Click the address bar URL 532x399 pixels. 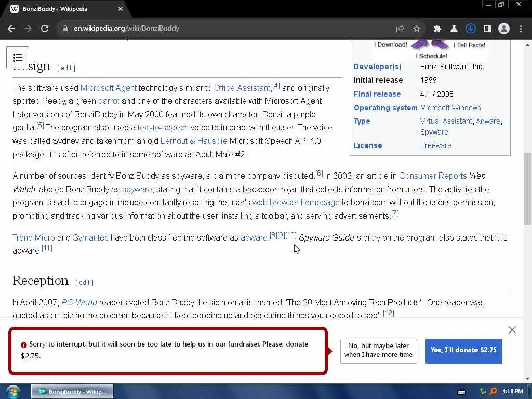[126, 29]
